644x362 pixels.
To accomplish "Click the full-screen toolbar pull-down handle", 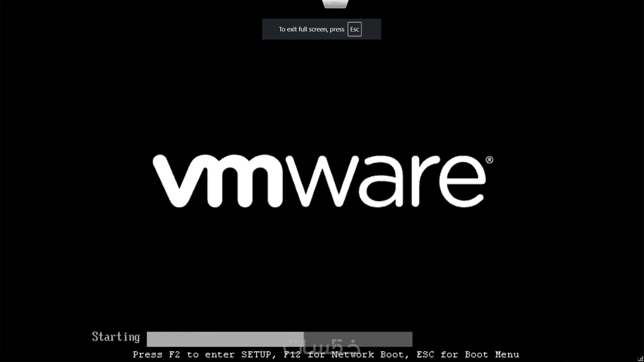I will 335,4.
